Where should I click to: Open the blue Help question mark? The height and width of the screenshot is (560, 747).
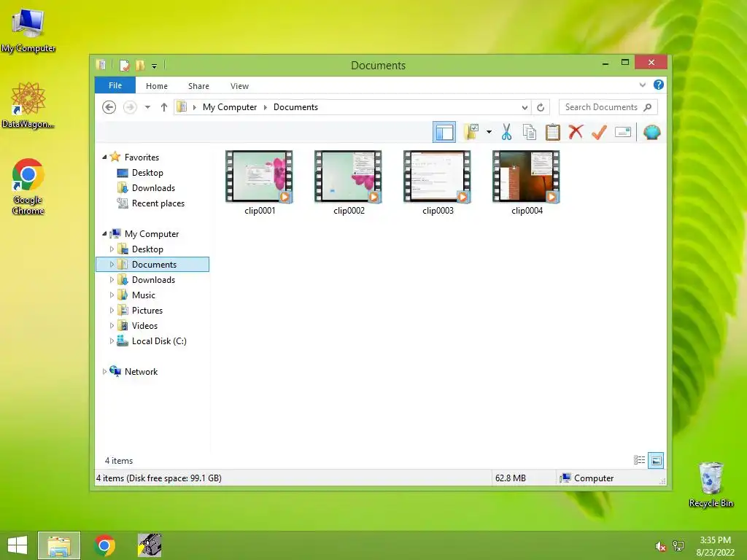pos(659,85)
